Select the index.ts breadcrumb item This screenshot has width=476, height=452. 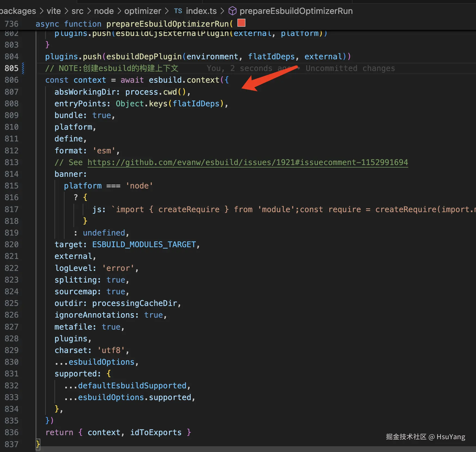[201, 11]
